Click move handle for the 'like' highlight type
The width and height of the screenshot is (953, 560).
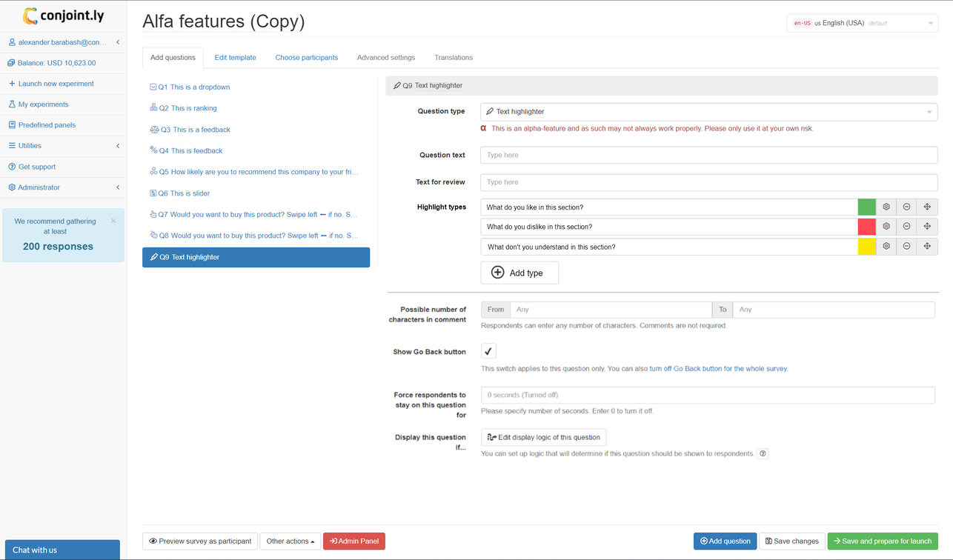(927, 207)
